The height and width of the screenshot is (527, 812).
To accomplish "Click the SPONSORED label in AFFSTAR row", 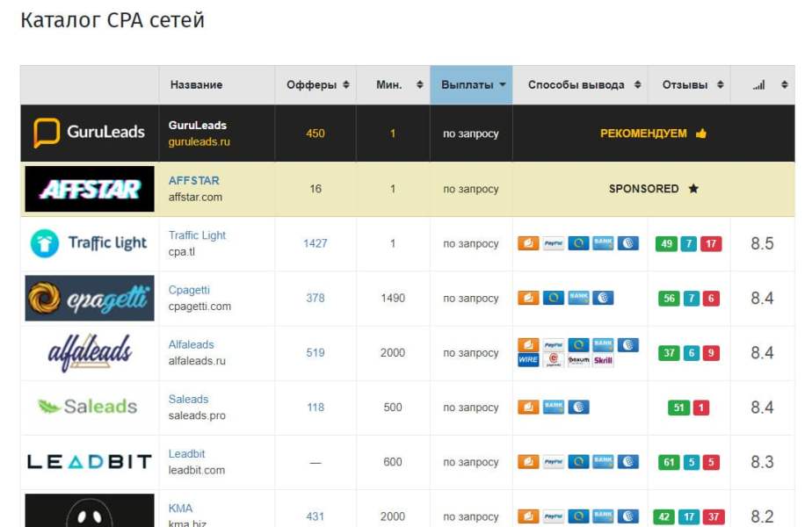I will pos(643,189).
